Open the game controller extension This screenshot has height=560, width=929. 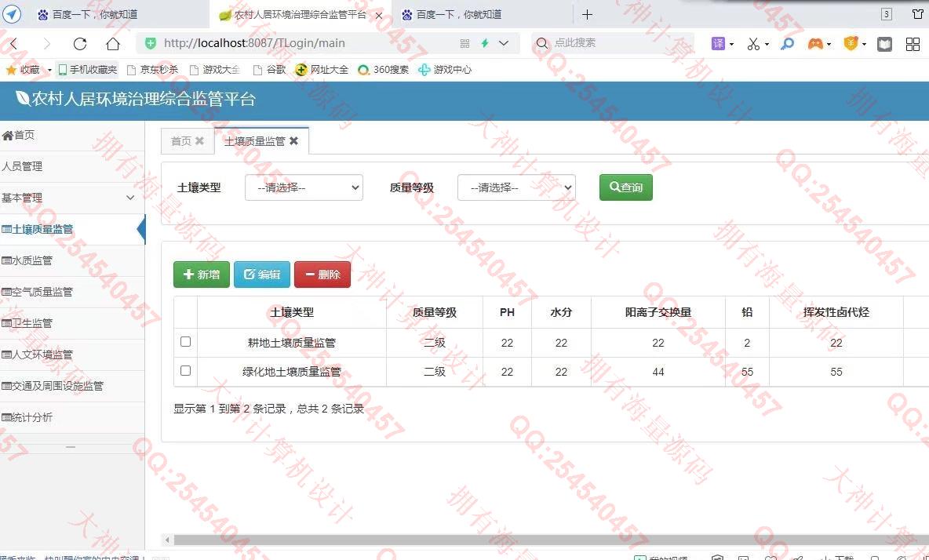pyautogui.click(x=816, y=43)
